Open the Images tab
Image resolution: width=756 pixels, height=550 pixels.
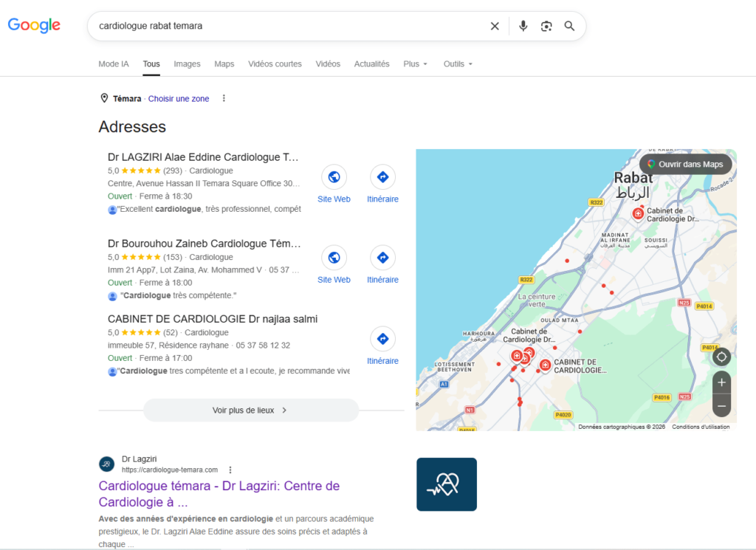point(187,63)
